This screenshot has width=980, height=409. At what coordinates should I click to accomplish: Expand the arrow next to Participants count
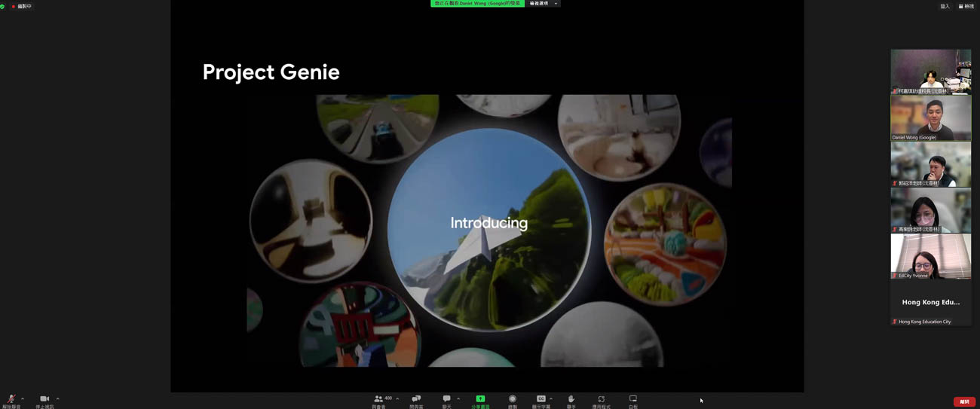pos(397,398)
